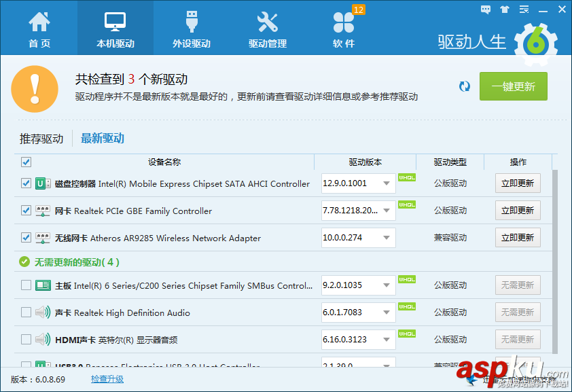Toggle the select-all checkbox in header

click(x=26, y=162)
